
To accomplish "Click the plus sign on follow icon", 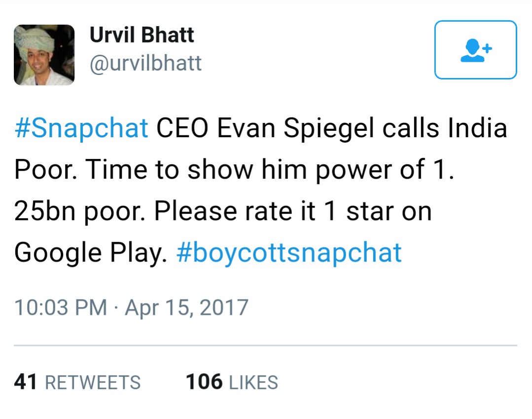I will (487, 48).
